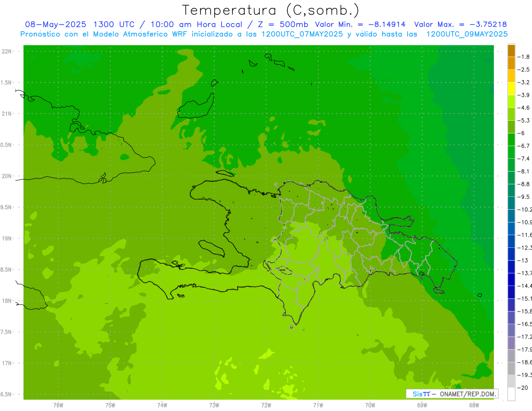Click the 'Valor Max. = -3.75218' text

click(x=460, y=24)
